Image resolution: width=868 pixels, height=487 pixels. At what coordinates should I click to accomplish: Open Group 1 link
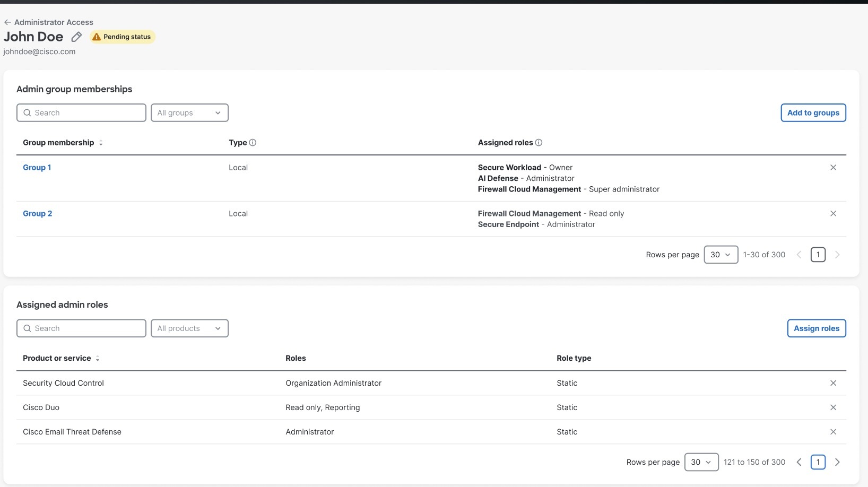37,168
